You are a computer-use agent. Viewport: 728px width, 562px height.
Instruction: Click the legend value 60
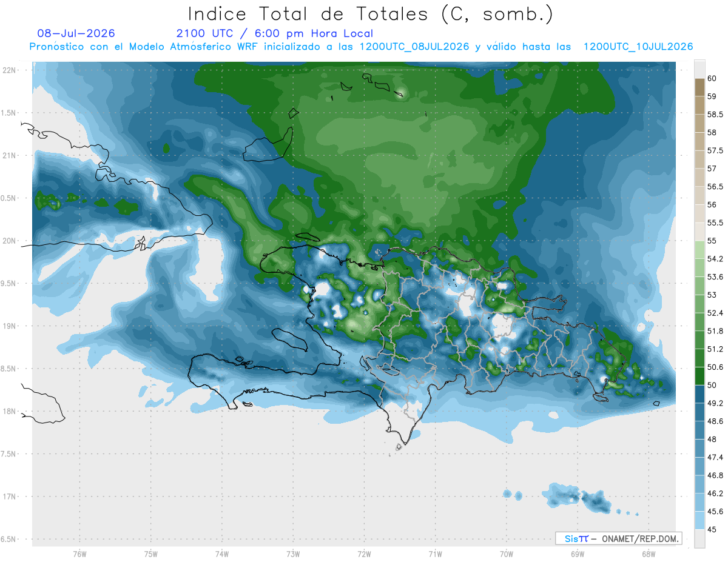tap(712, 78)
